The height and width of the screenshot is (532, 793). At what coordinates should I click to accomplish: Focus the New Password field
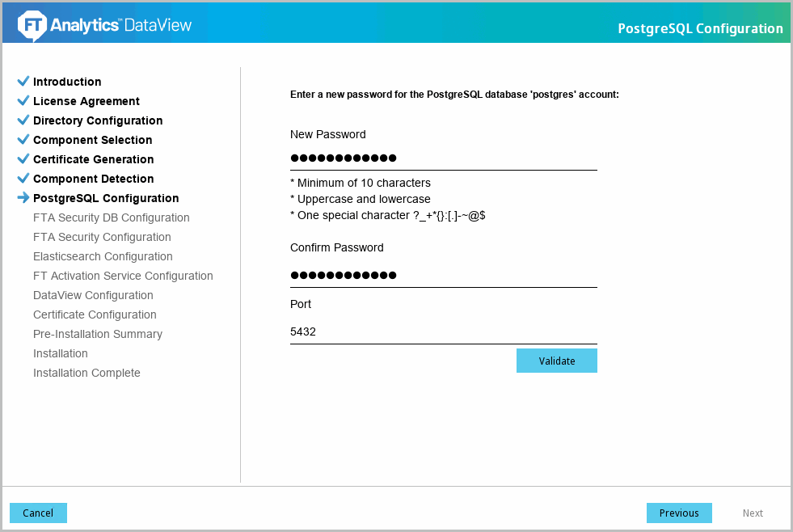[x=443, y=158]
